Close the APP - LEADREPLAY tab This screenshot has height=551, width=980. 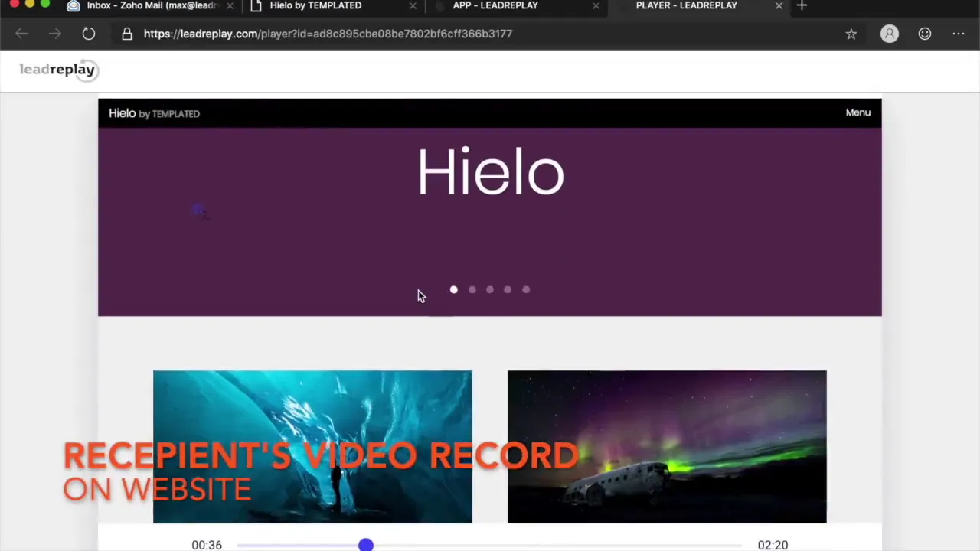coord(596,5)
